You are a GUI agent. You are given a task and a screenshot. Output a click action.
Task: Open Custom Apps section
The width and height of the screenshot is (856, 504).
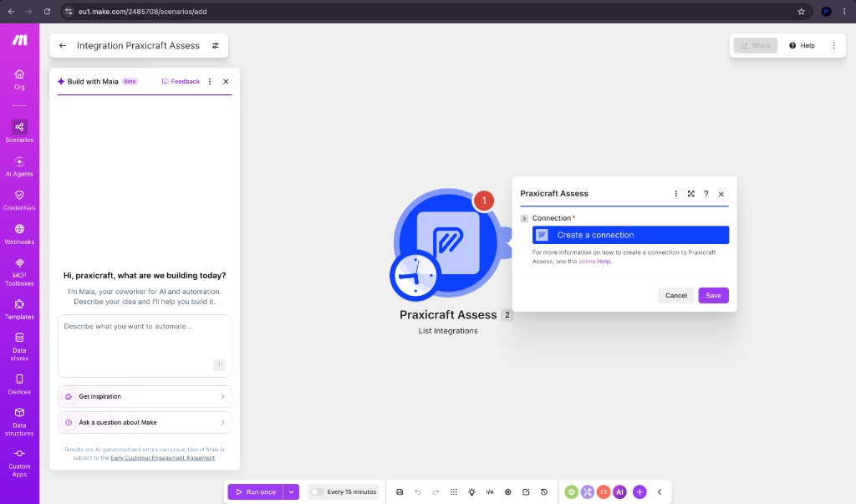pos(20,463)
